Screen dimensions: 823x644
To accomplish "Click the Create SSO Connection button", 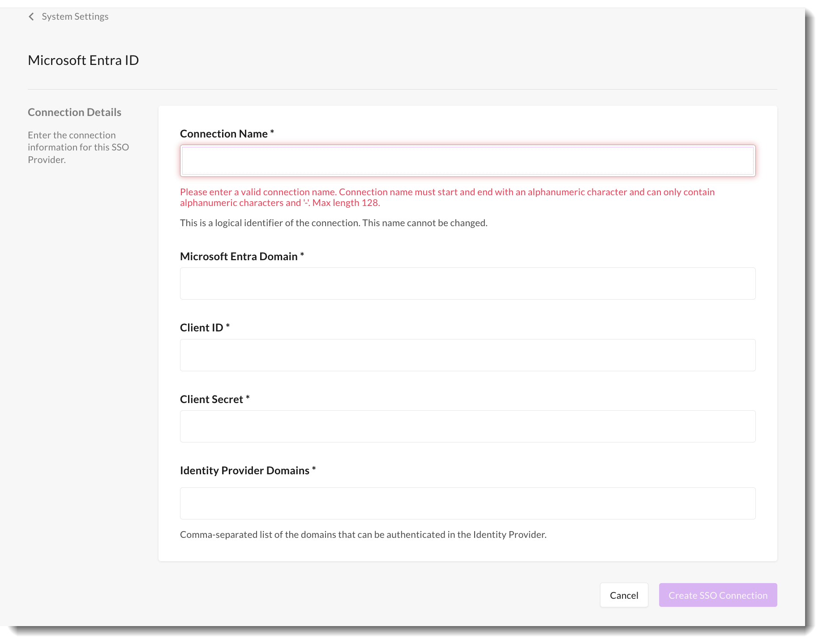I will (717, 595).
